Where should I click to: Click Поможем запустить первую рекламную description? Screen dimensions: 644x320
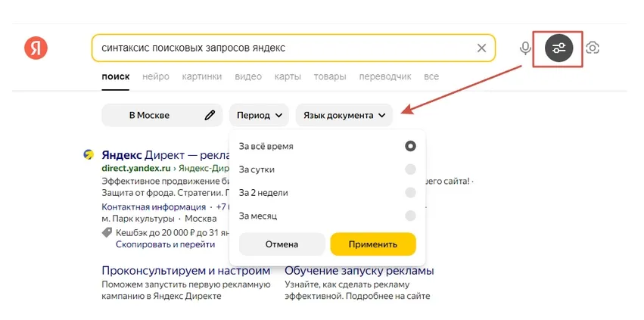(185, 290)
